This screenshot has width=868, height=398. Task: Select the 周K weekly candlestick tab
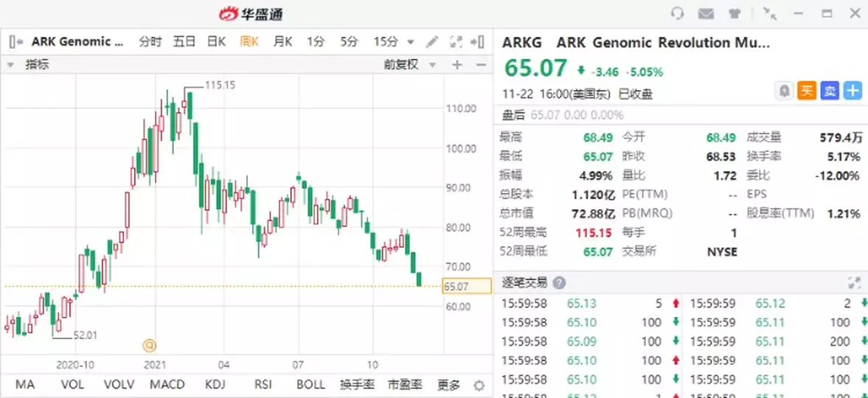click(x=249, y=41)
